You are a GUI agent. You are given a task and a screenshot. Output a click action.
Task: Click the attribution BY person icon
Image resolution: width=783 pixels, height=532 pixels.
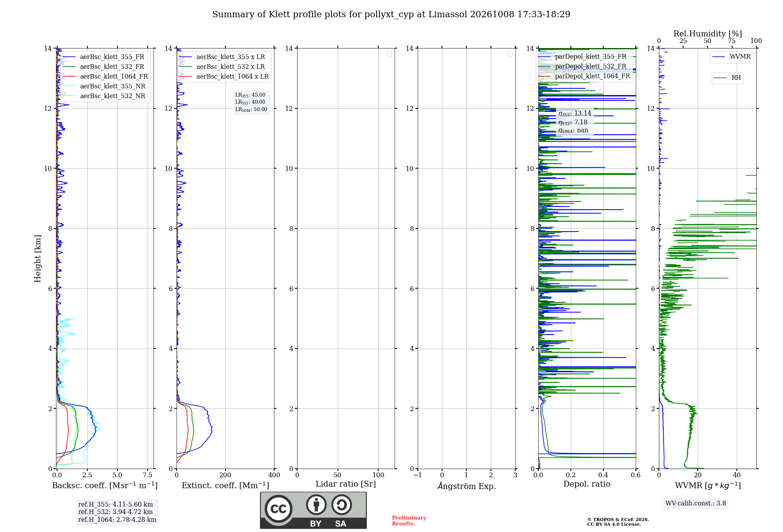[x=316, y=505]
